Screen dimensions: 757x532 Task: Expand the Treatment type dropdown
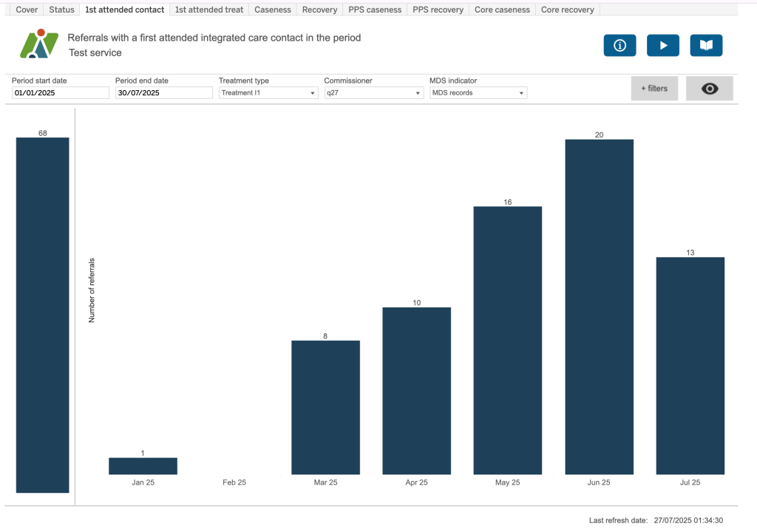point(268,93)
